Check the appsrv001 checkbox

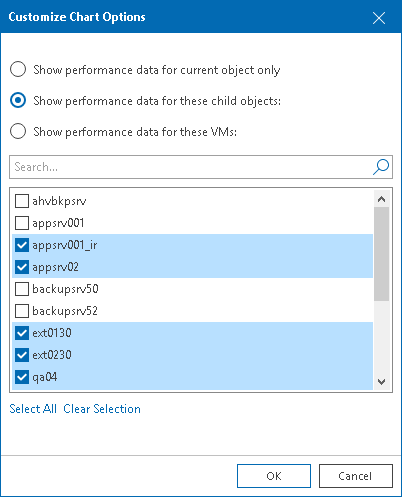click(x=22, y=223)
